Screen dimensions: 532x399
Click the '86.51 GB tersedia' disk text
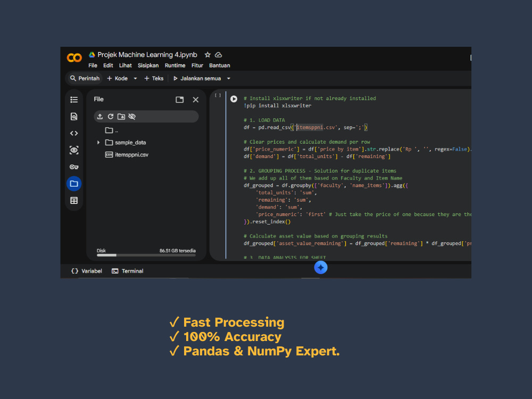[x=178, y=251]
